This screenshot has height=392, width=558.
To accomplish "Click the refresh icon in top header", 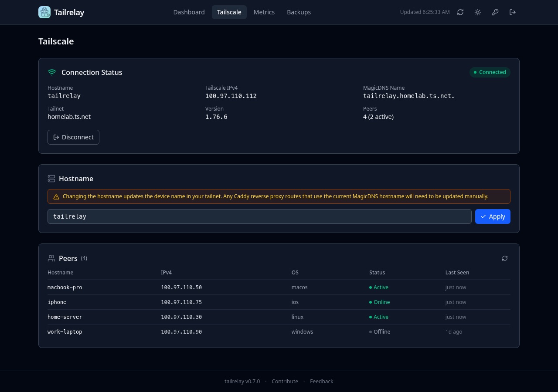I will [460, 12].
